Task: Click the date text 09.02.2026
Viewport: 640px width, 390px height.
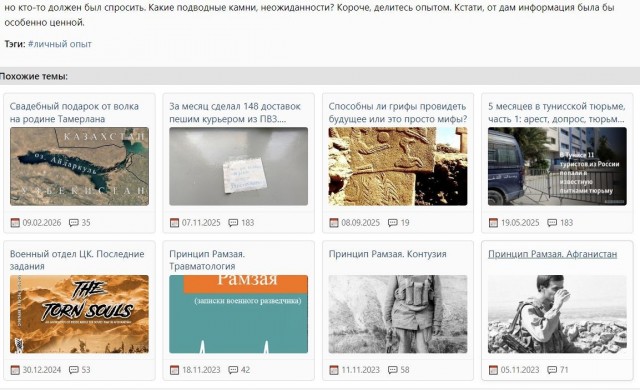Action: 42,223
